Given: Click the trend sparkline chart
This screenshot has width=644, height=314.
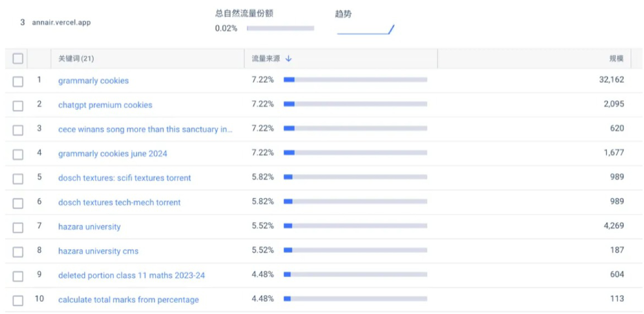Looking at the screenshot, I should [x=365, y=29].
